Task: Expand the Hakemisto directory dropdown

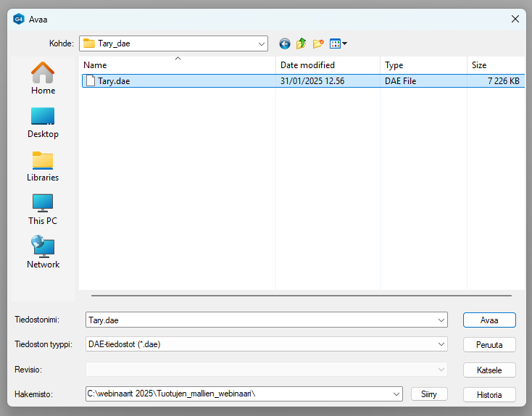Action: coord(396,394)
